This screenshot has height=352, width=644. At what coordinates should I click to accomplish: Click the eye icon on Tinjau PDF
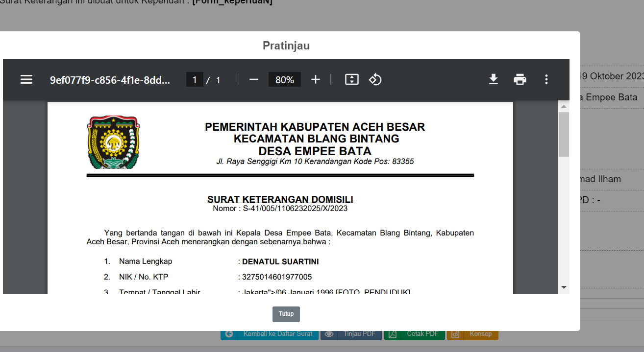pos(329,334)
